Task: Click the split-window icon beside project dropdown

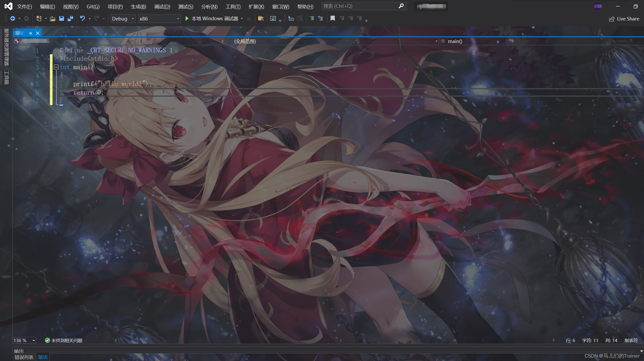Action: click(17, 41)
